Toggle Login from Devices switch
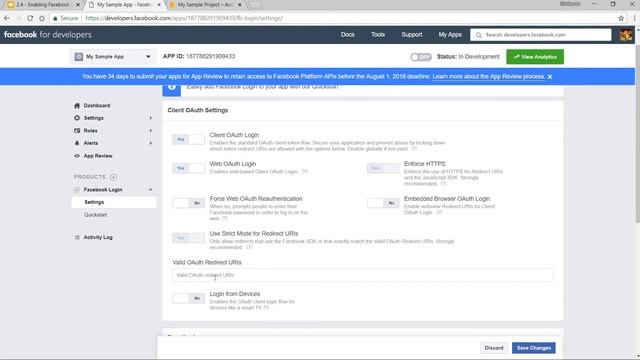This screenshot has width=640, height=360. (188, 298)
